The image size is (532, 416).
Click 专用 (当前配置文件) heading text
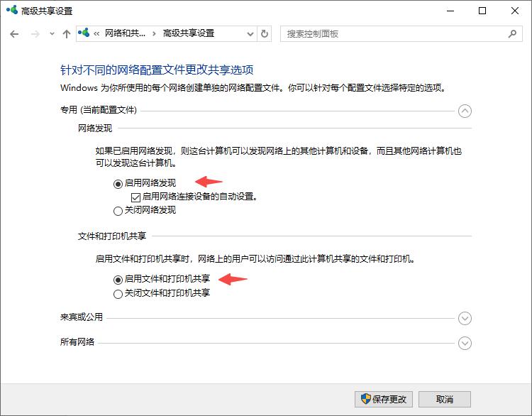pos(99,110)
